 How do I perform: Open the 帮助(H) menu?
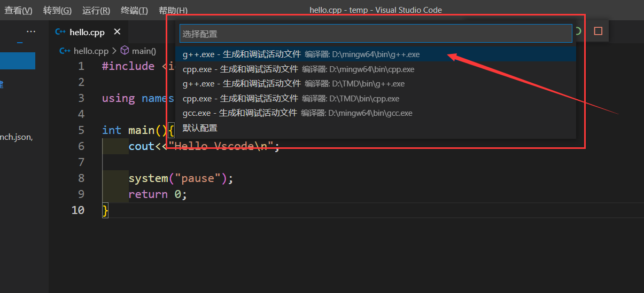(x=173, y=10)
